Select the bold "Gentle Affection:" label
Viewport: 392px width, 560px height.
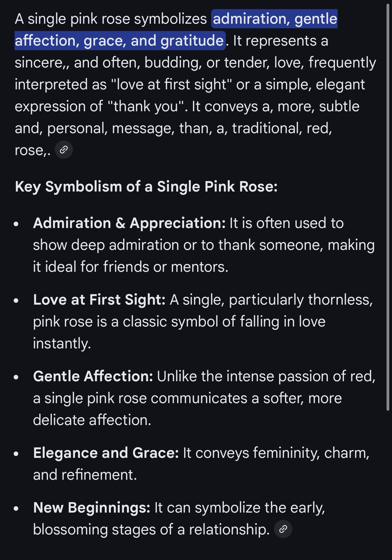(x=93, y=376)
